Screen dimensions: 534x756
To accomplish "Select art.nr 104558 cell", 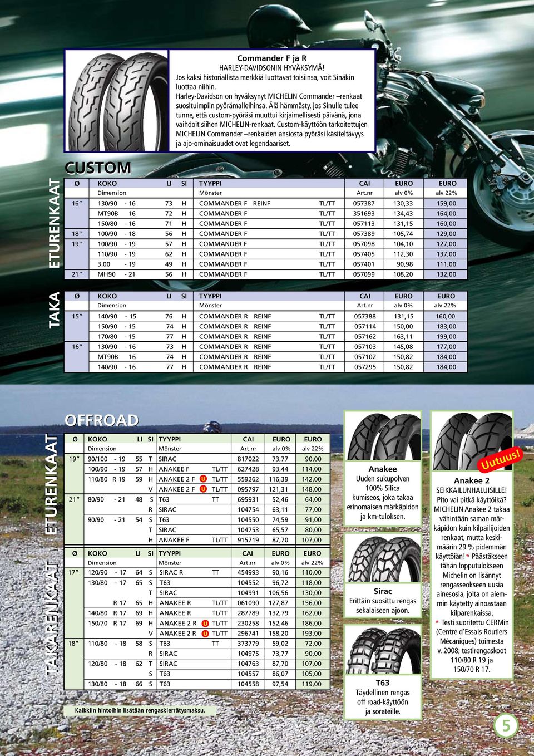I will [x=248, y=684].
